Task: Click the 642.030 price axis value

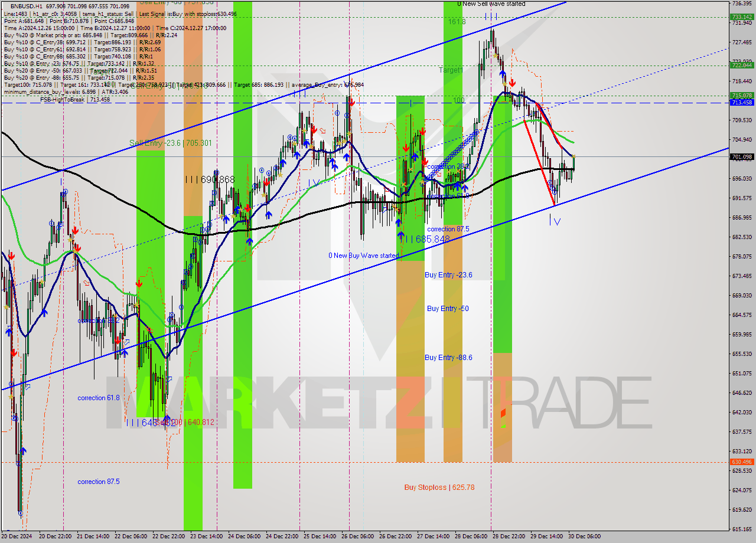Action: (x=742, y=412)
